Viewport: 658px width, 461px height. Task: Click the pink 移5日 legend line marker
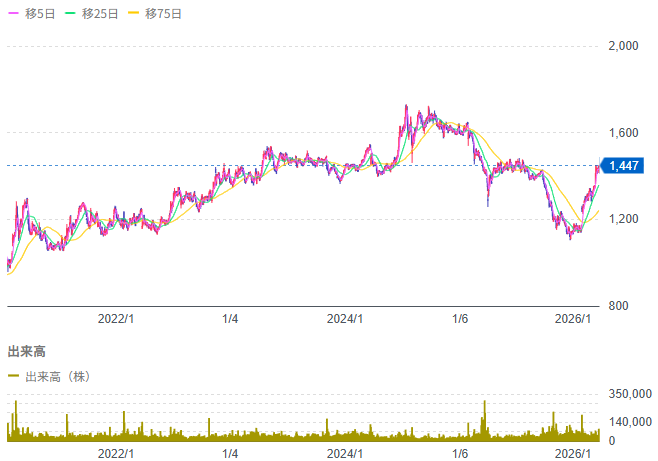click(x=12, y=14)
